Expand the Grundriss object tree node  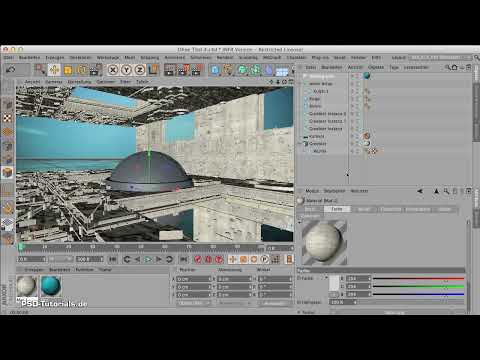point(300,144)
